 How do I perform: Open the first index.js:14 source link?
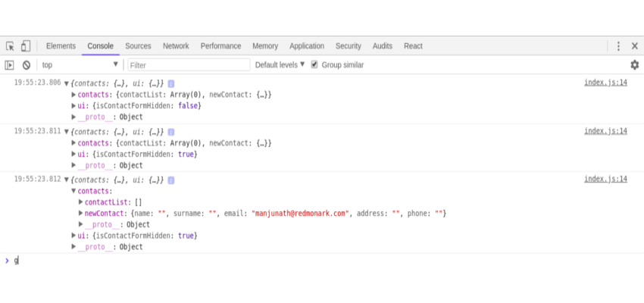605,83
